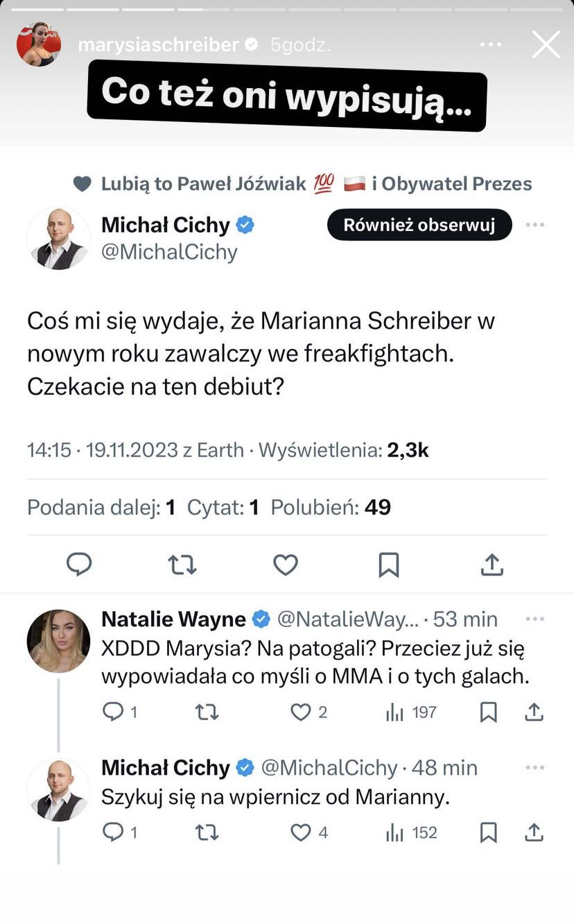574x924 pixels.
Task: Open the story options menu at the top
Action: click(x=490, y=43)
